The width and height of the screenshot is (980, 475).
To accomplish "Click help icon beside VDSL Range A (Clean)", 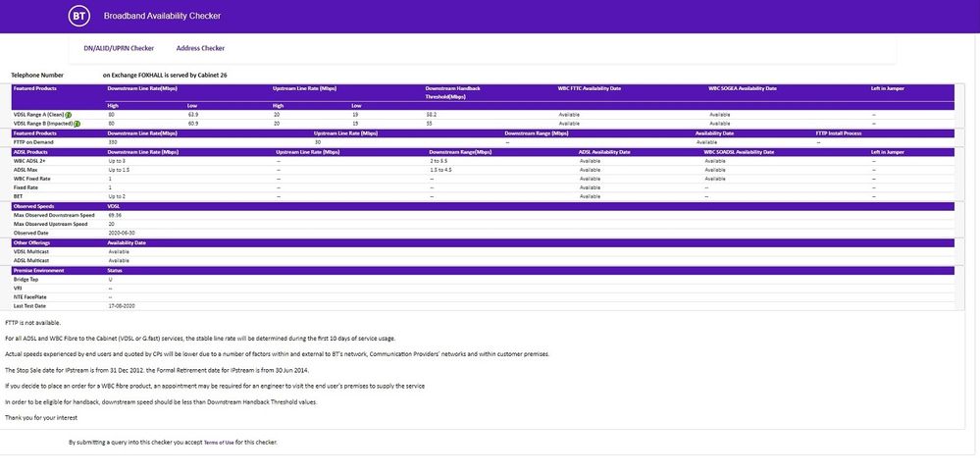I will 69,115.
